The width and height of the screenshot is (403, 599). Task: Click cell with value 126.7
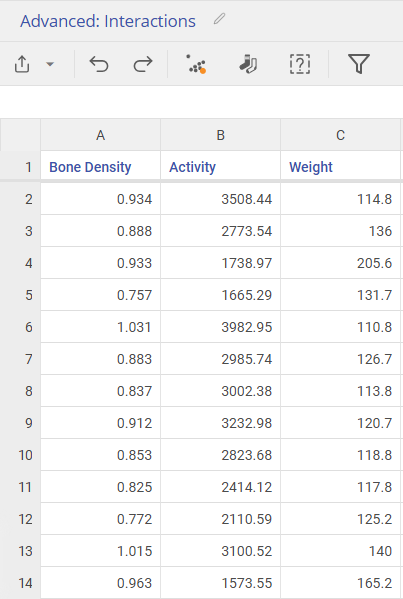[x=340, y=359]
